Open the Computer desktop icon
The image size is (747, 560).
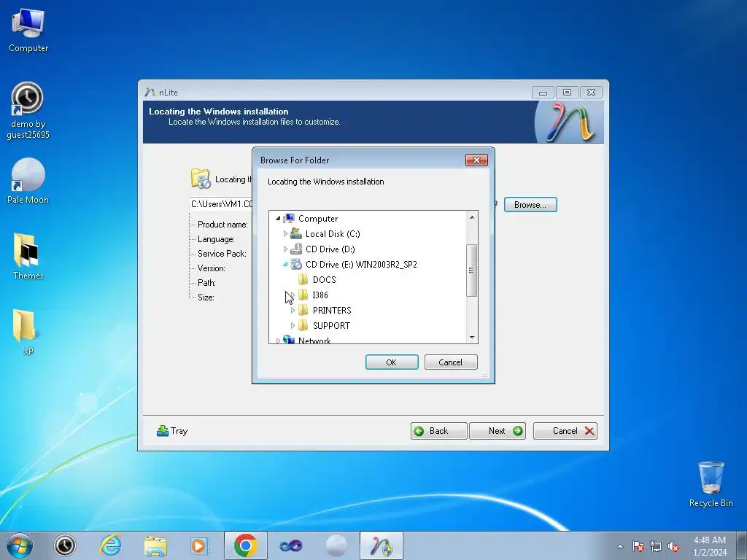click(28, 31)
